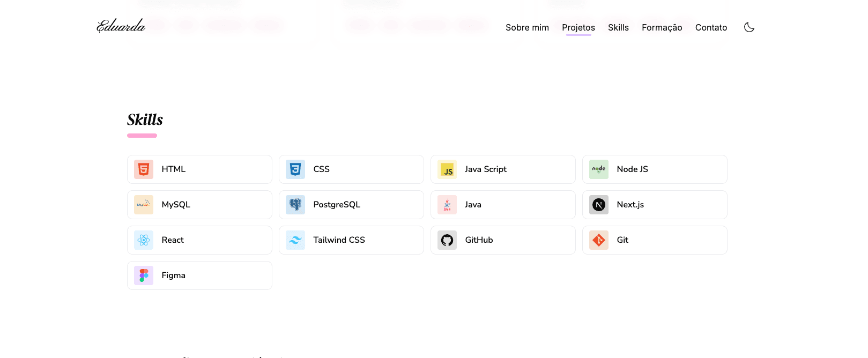The image size is (868, 358).
Task: Go to Projetos section in navbar
Action: coord(578,27)
